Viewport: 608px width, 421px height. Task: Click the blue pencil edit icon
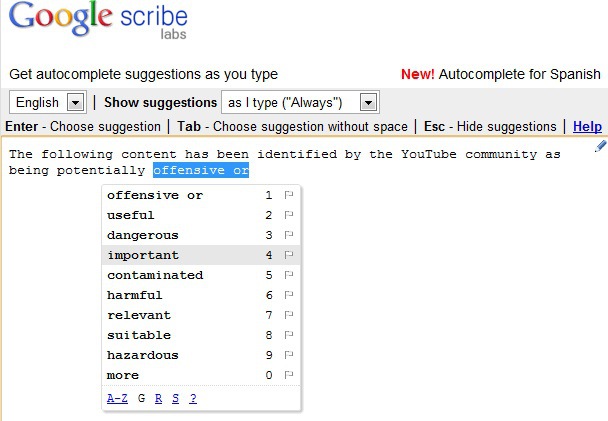point(600,147)
